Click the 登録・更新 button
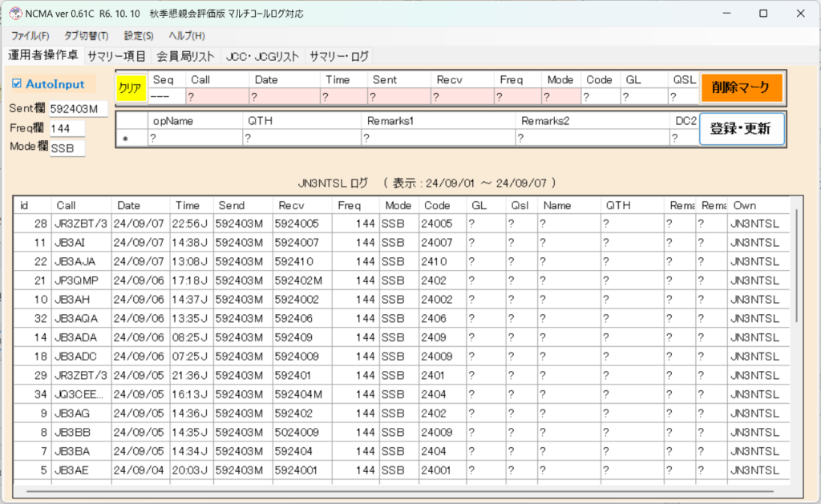The image size is (821, 504). [x=741, y=128]
